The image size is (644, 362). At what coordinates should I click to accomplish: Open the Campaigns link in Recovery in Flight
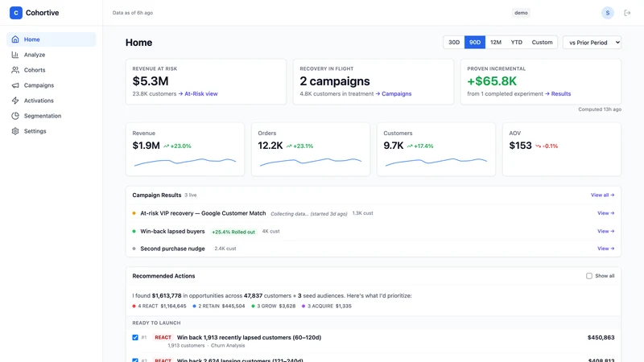(x=394, y=94)
